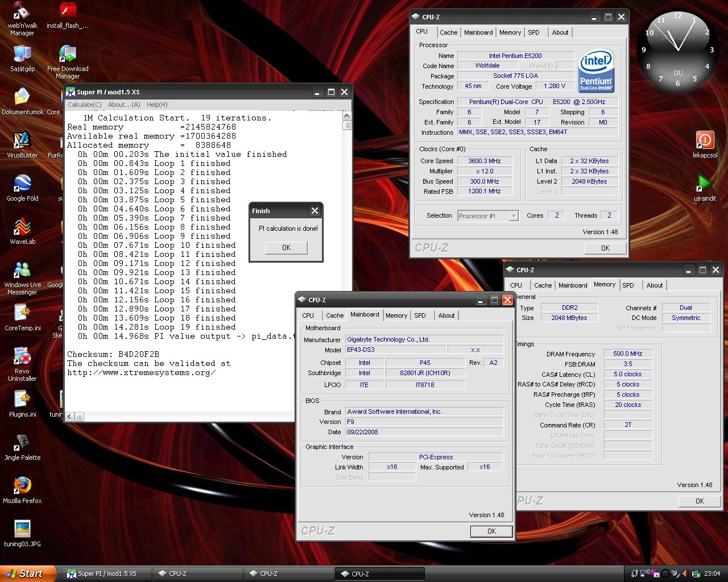The width and height of the screenshot is (728, 582).
Task: Open Free Download Manager desktop icon
Action: 68,62
